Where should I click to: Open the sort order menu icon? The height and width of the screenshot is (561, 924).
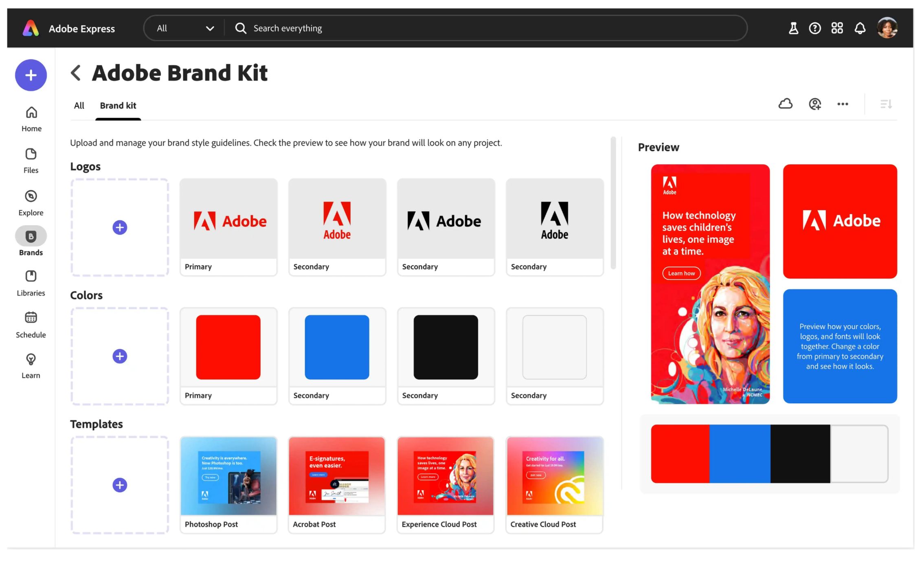[886, 104]
